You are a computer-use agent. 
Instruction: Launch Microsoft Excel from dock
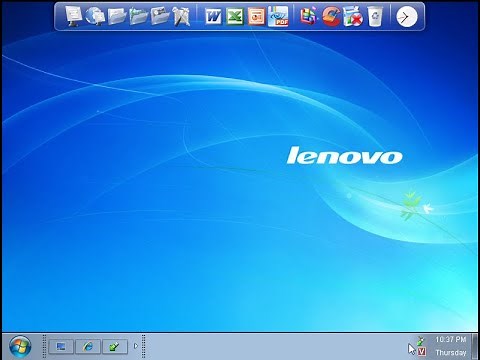coord(235,16)
